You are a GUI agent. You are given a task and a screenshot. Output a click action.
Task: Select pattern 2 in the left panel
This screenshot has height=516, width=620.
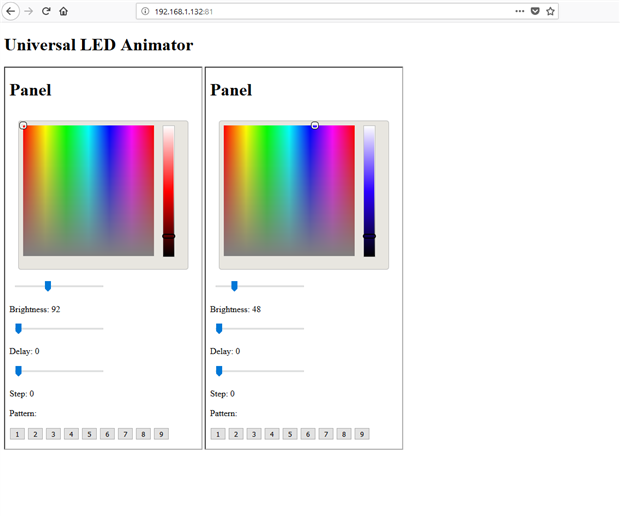pyautogui.click(x=35, y=434)
